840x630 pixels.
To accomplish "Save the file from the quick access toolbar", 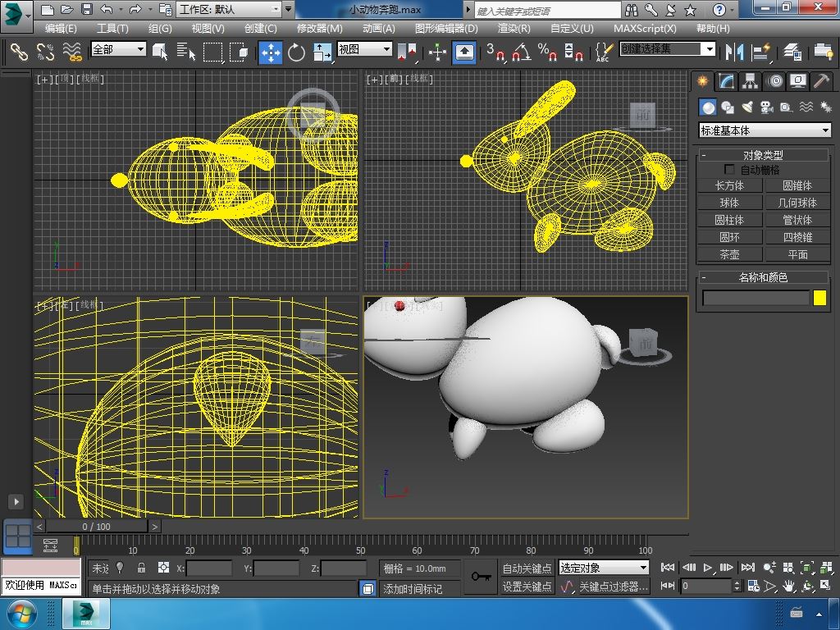I will coord(87,9).
